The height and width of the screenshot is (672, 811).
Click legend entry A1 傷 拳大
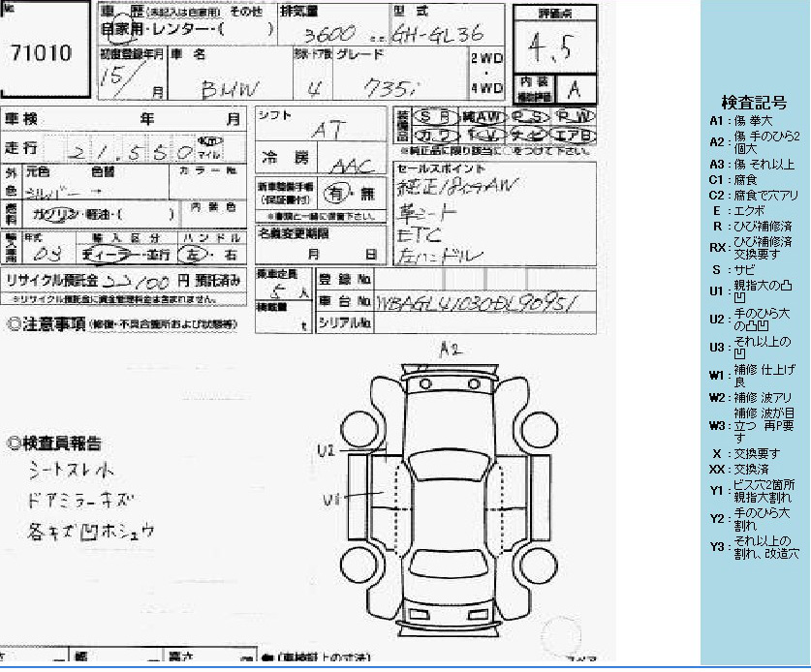coord(740,121)
